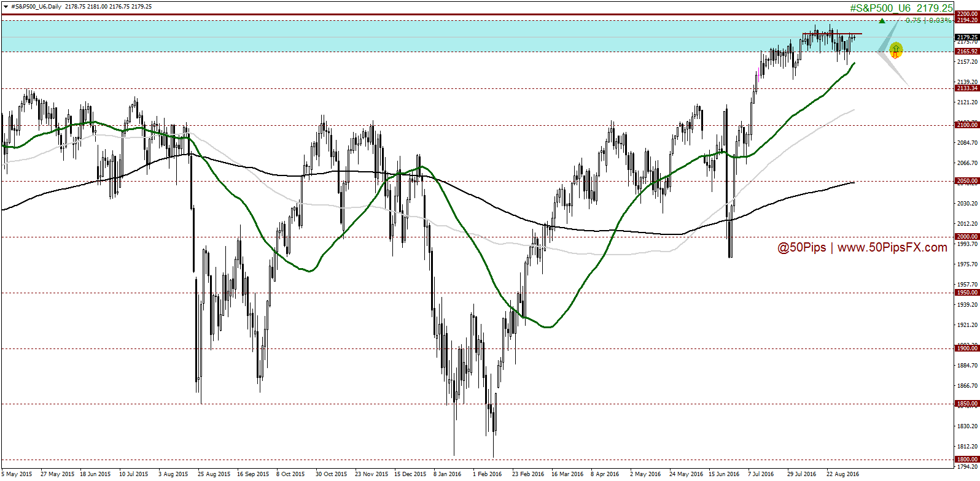Select the 2000.00 price level label
Image resolution: width=980 pixels, height=481 pixels.
coord(966,237)
